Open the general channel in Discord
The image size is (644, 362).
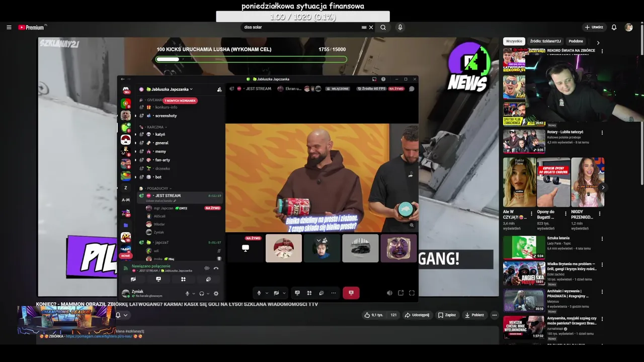coord(162,143)
